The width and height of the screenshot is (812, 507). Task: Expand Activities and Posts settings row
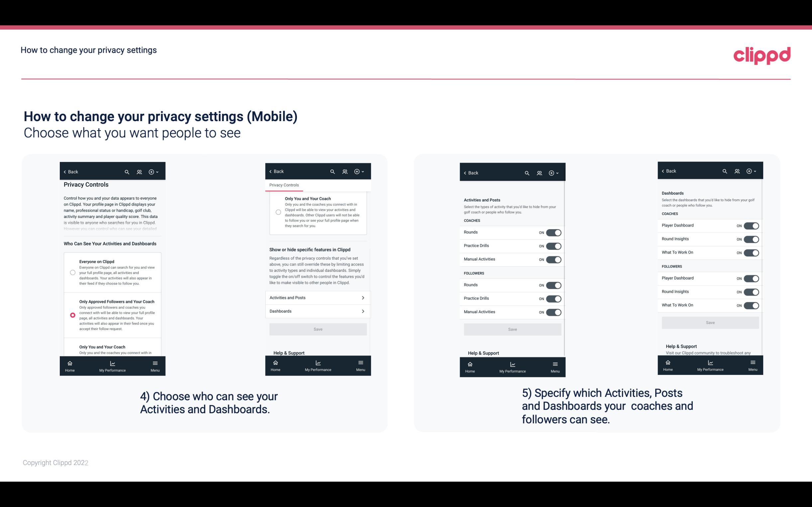[317, 297]
